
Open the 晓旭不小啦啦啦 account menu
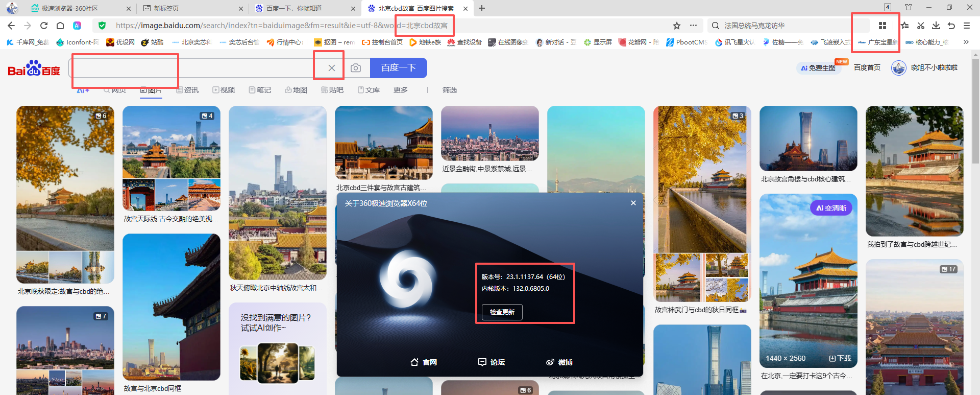[924, 67]
